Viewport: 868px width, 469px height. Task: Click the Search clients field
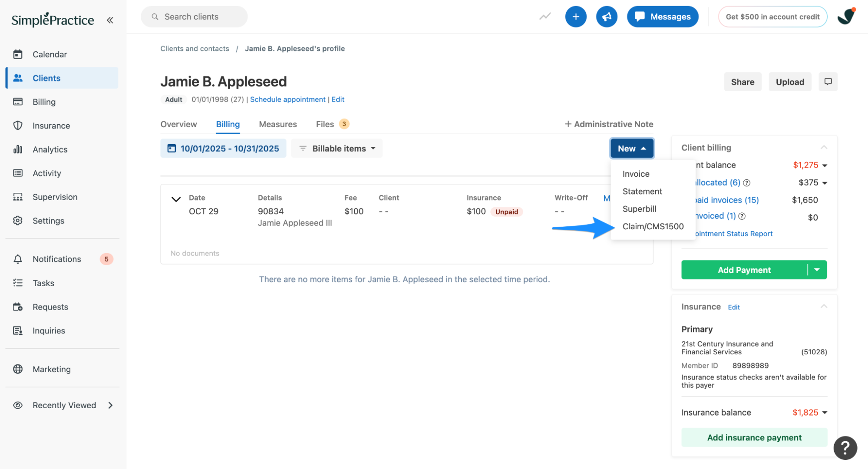pyautogui.click(x=194, y=17)
